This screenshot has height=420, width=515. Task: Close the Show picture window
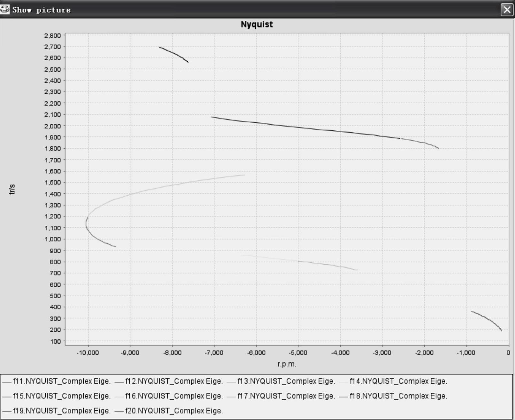click(x=507, y=10)
